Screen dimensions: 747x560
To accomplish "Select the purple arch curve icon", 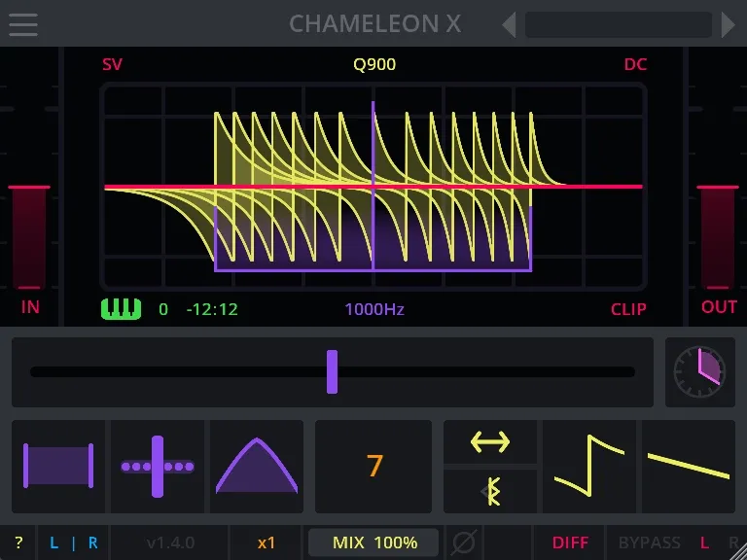I will (257, 466).
